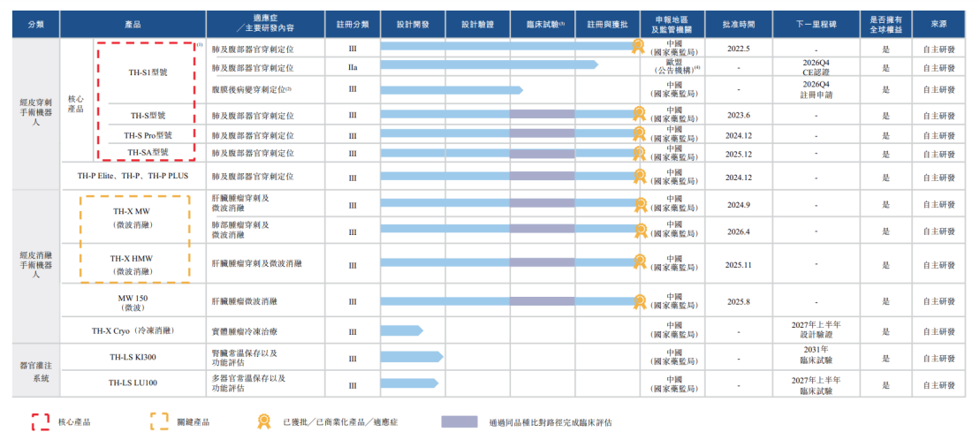
Task: Click the 肺部腫瘤穿刺及微波消融 indication cell
Action: [x=266, y=230]
